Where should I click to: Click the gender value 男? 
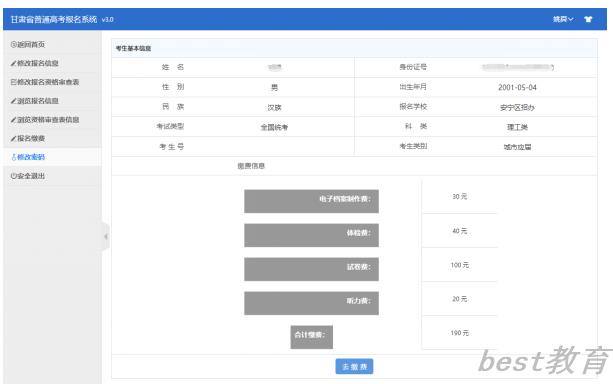[274, 88]
